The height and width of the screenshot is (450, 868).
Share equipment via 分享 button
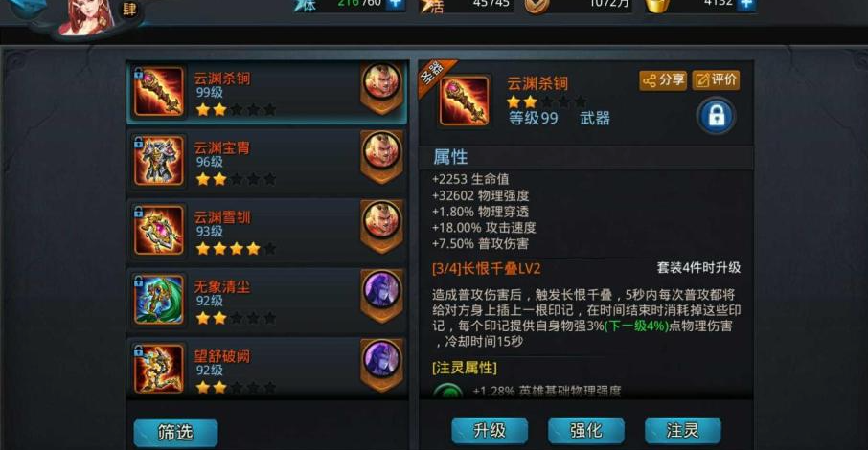(x=663, y=80)
